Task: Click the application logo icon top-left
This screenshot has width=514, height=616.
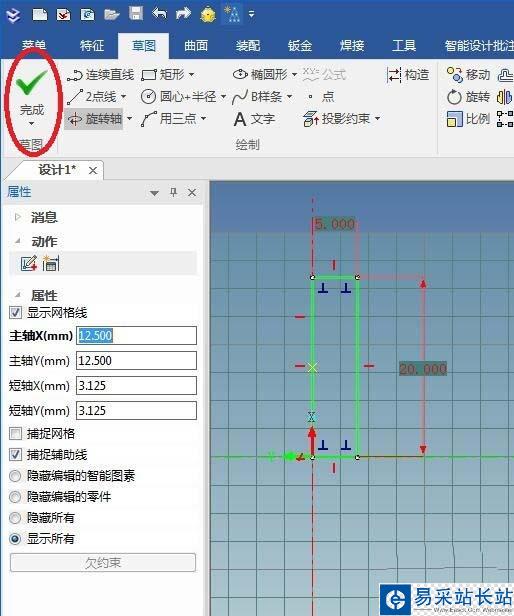Action: coord(14,16)
